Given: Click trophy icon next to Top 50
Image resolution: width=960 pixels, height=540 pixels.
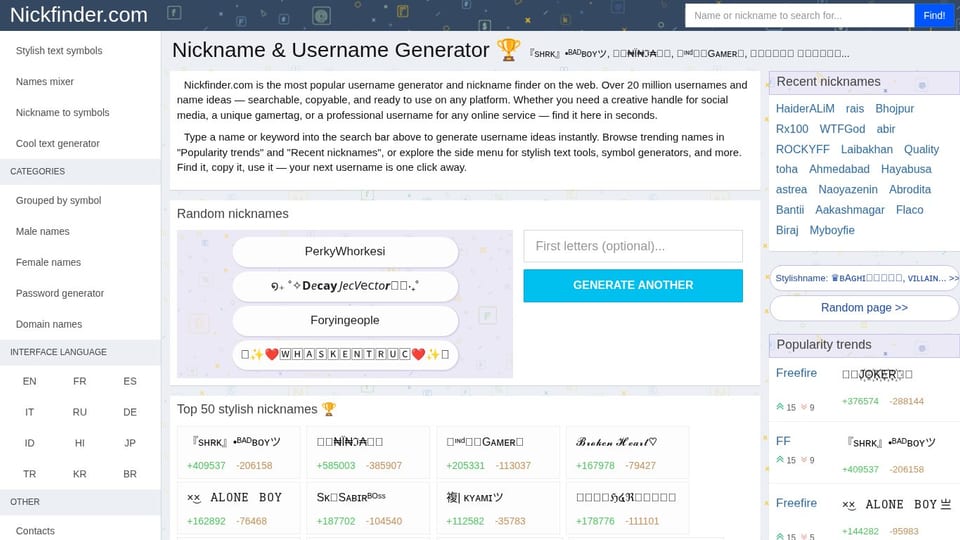Looking at the screenshot, I should click(329, 409).
